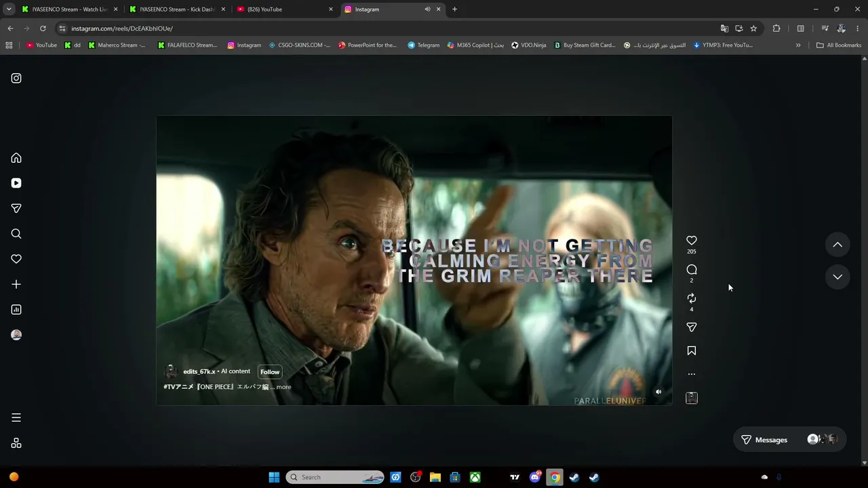The image size is (868, 488).
Task: Open the All Bookmarks folder
Action: (839, 45)
